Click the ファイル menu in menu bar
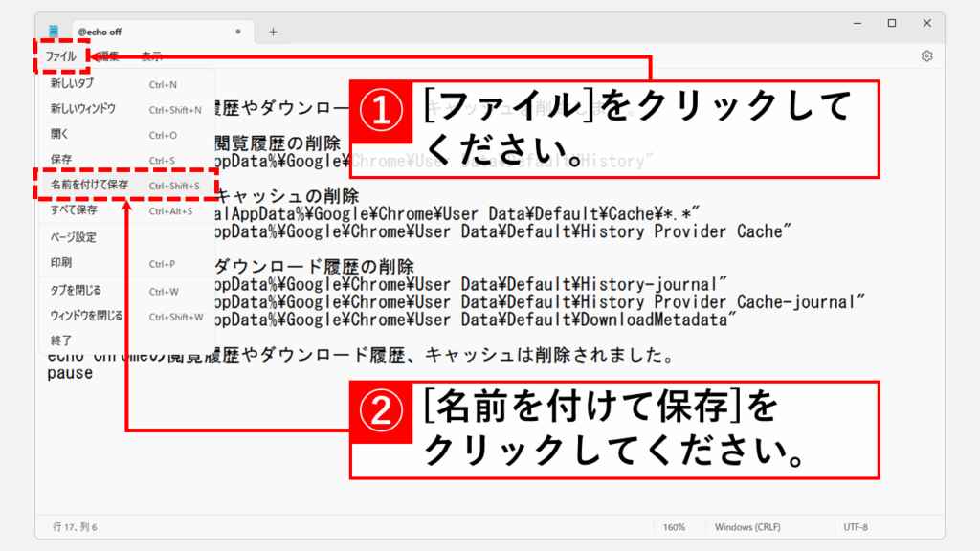 (x=60, y=56)
